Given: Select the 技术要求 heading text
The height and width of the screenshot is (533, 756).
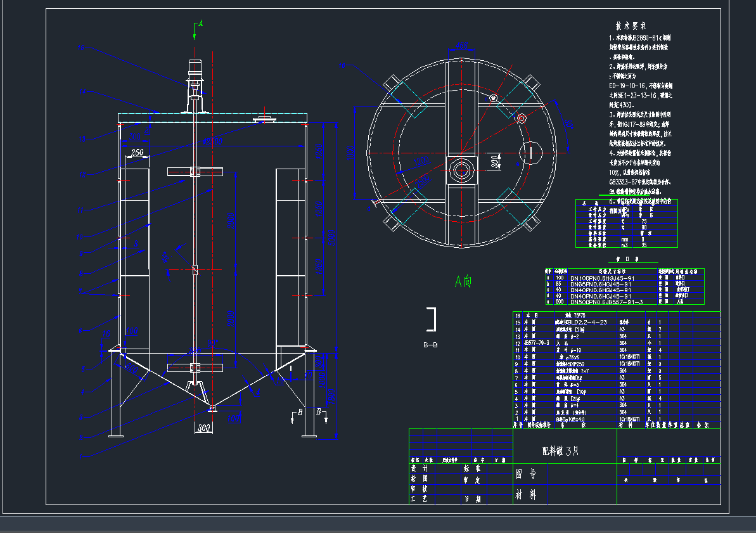Looking at the screenshot, I should click(x=631, y=26).
